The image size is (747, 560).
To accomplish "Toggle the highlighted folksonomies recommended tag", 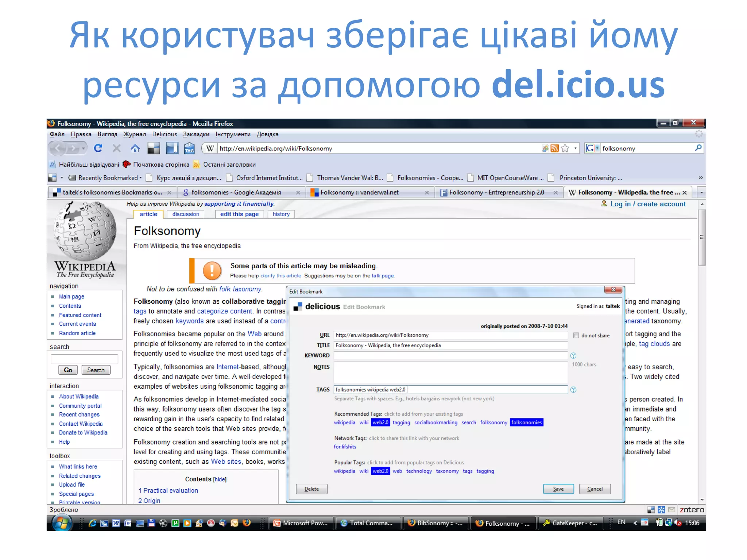I will click(526, 423).
